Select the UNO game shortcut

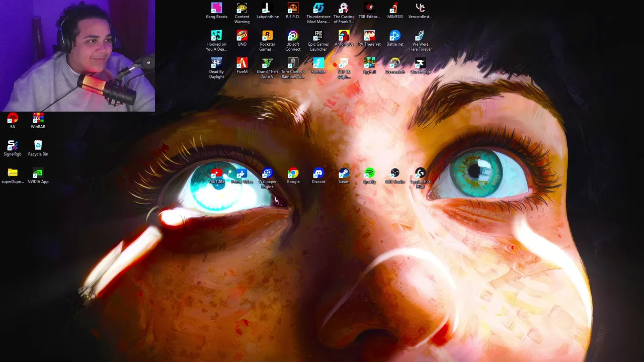point(242,38)
